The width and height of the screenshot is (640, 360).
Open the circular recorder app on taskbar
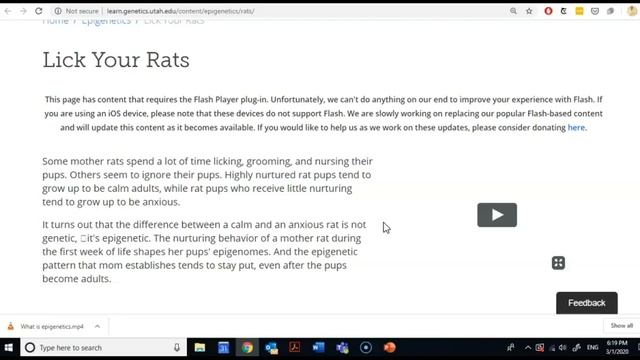[x=366, y=348]
